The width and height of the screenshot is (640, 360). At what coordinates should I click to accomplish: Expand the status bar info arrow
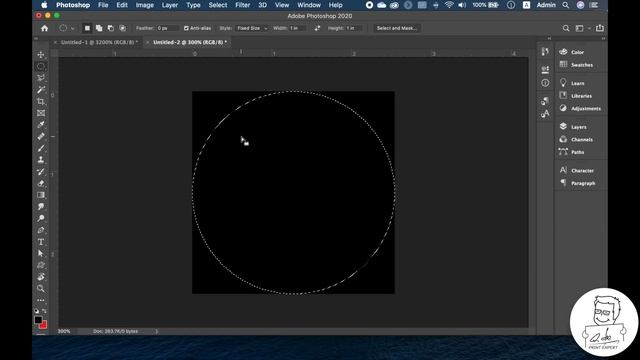(x=157, y=331)
